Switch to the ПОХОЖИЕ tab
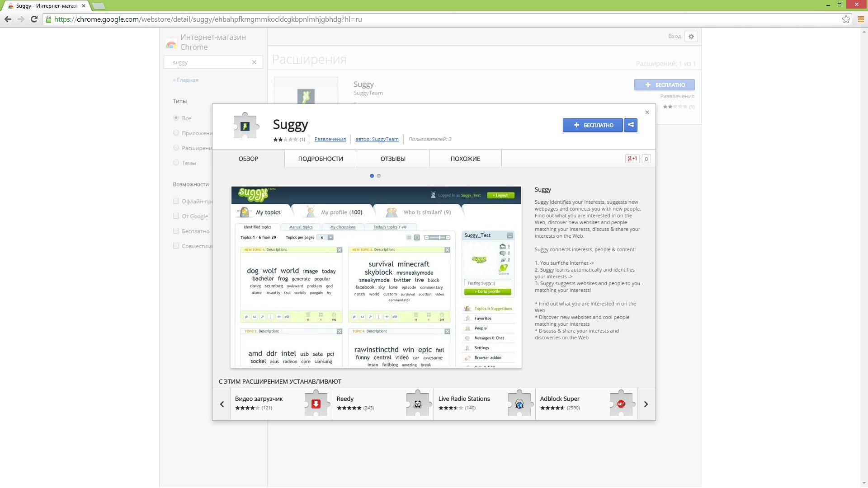 (x=465, y=159)
